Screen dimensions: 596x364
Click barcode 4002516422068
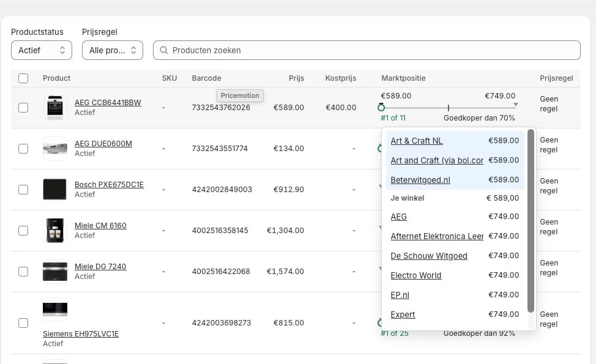pos(221,272)
